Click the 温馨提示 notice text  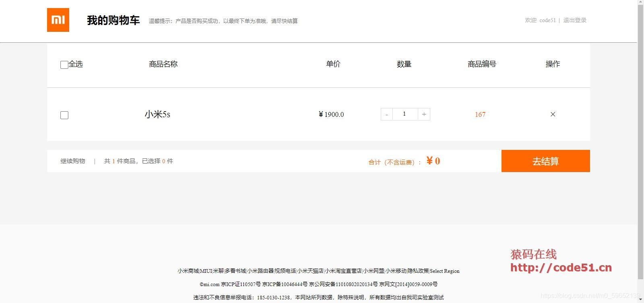pyautogui.click(x=223, y=21)
